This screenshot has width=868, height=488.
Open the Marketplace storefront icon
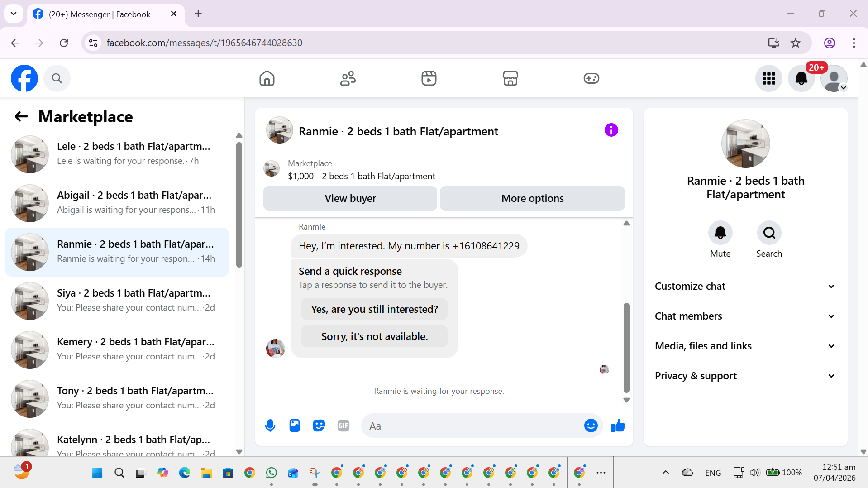(x=510, y=78)
